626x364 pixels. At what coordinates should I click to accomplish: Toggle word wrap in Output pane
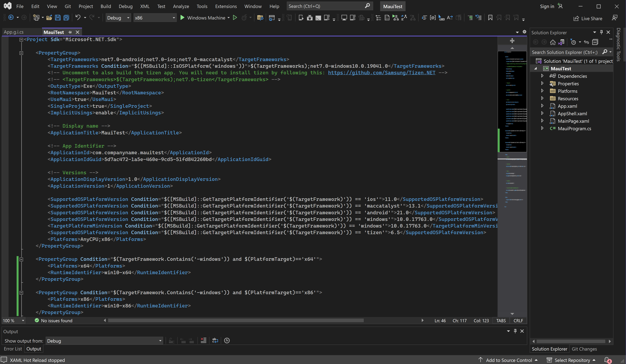click(x=215, y=340)
